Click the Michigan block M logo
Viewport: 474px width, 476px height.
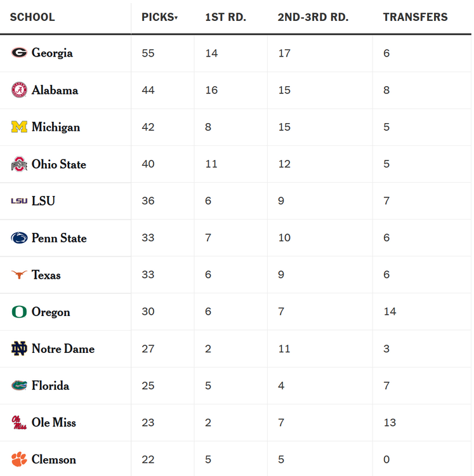pyautogui.click(x=19, y=127)
